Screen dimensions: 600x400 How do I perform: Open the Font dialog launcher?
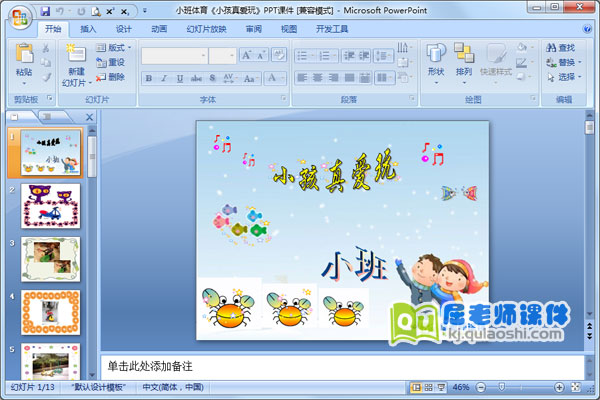click(284, 98)
